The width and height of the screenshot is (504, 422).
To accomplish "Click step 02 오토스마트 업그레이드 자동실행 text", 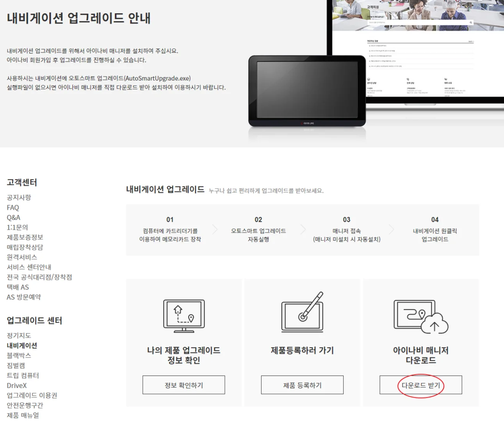I will point(258,235).
